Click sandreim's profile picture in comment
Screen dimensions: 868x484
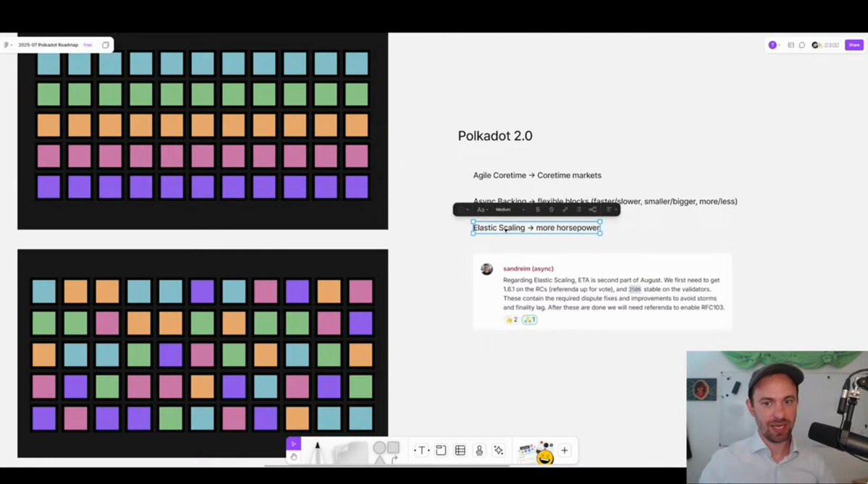coord(486,269)
